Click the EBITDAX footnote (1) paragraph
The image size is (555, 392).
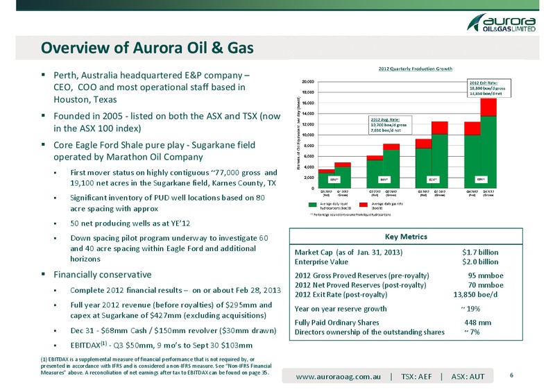pos(156,366)
